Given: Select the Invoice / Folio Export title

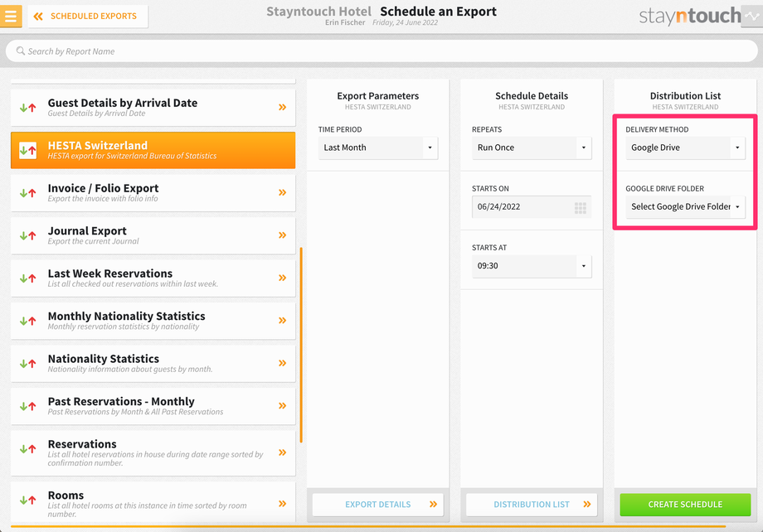Looking at the screenshot, I should click(x=103, y=188).
